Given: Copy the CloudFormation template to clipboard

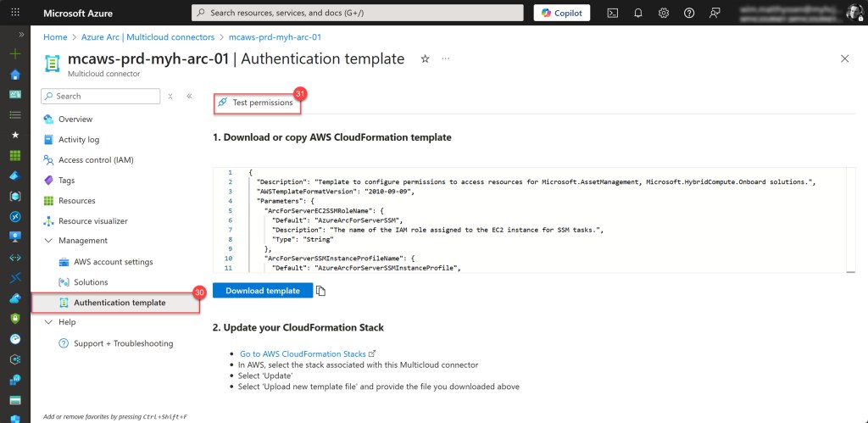Looking at the screenshot, I should (x=321, y=291).
